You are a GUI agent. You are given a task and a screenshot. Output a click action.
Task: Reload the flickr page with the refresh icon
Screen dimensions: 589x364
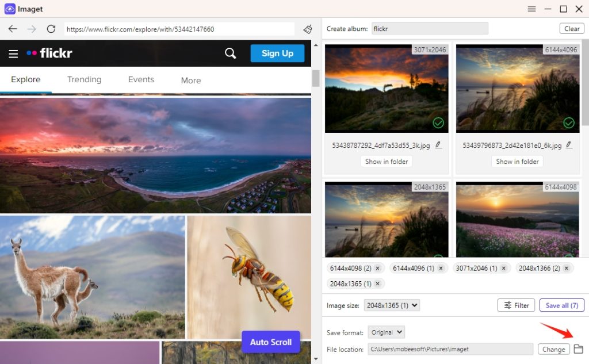pyautogui.click(x=51, y=28)
